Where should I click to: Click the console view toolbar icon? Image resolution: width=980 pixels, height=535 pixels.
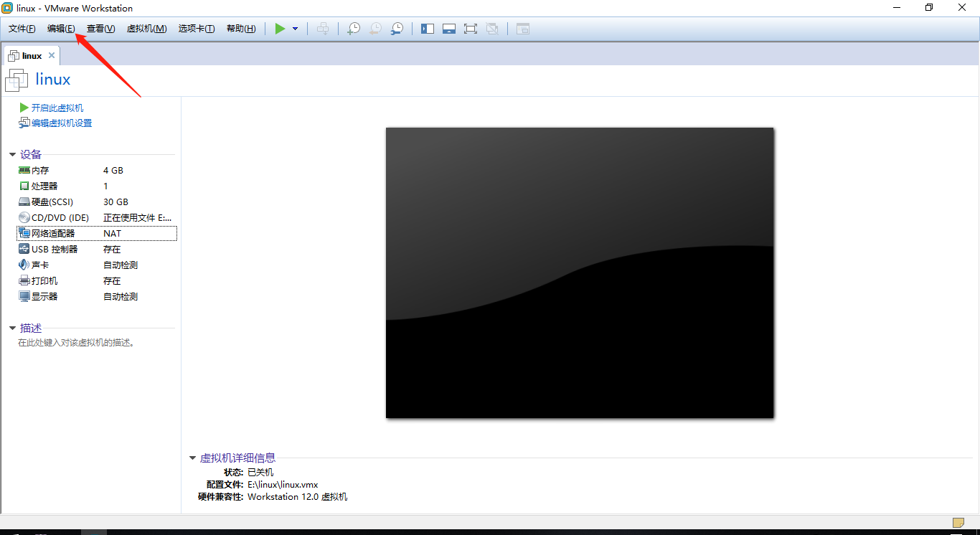[523, 29]
